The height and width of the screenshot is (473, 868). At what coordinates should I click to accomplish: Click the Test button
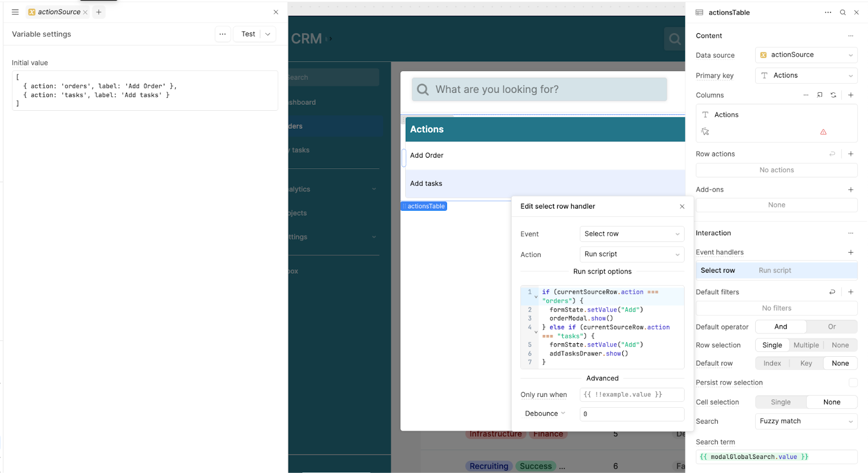248,34
